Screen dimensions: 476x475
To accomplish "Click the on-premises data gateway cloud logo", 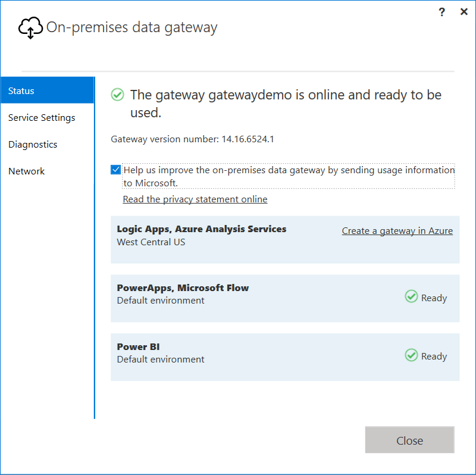I will [x=30, y=27].
